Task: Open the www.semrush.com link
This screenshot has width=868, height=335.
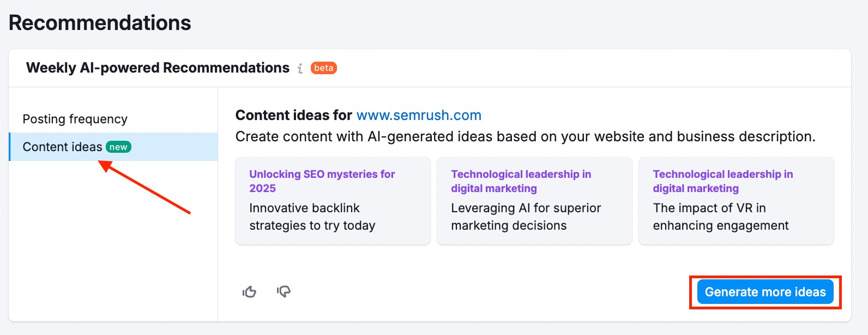Action: pyautogui.click(x=419, y=115)
